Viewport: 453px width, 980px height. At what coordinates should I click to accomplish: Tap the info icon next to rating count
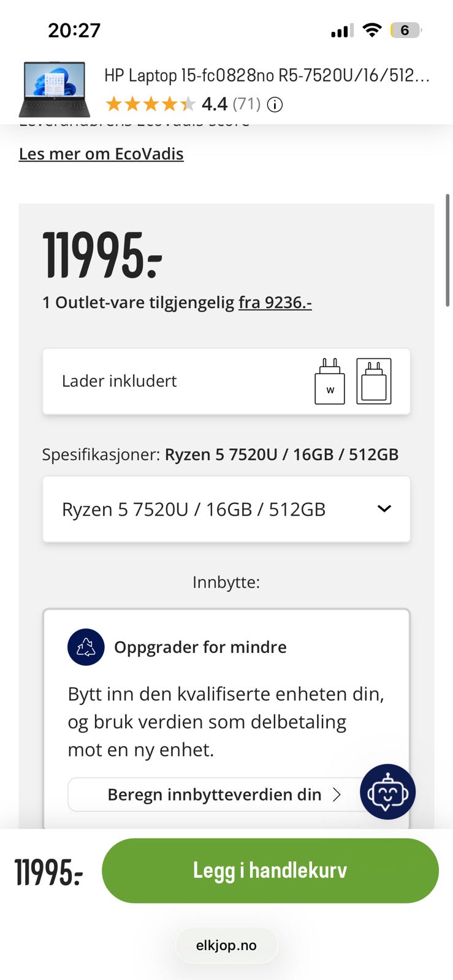275,105
